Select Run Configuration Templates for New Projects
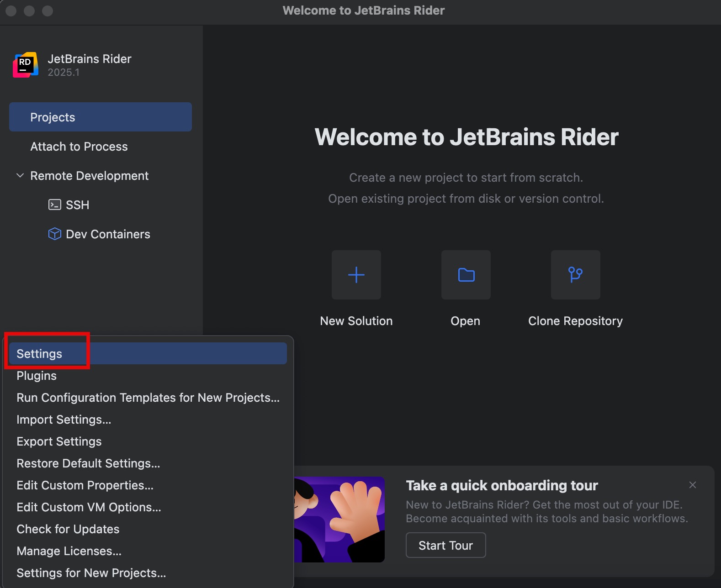 pos(148,398)
